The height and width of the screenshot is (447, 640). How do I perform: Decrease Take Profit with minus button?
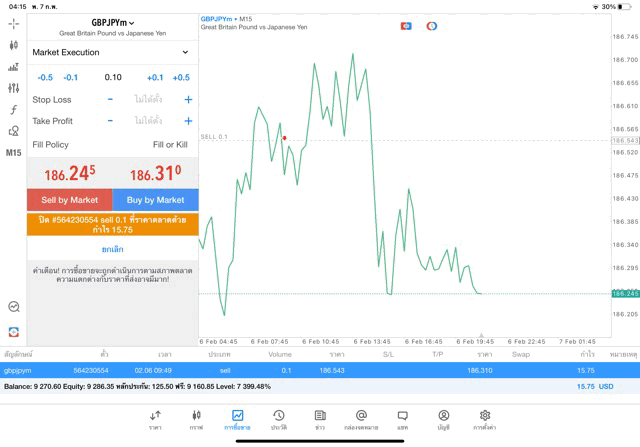(x=110, y=121)
